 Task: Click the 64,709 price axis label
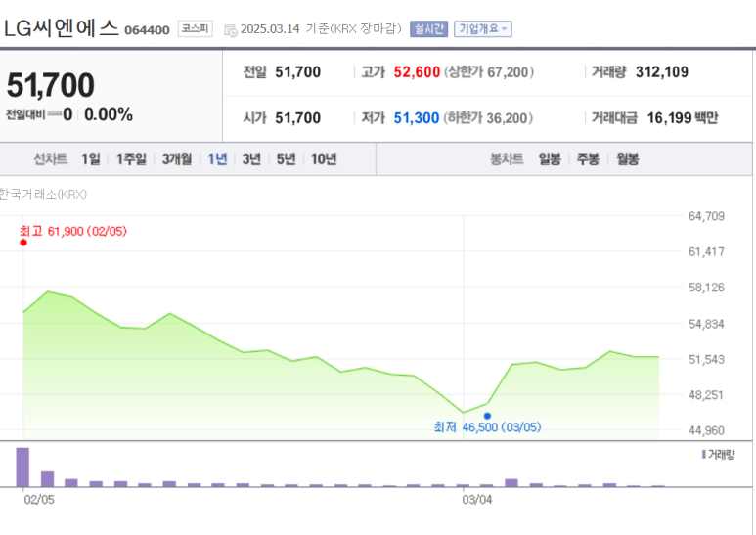706,216
